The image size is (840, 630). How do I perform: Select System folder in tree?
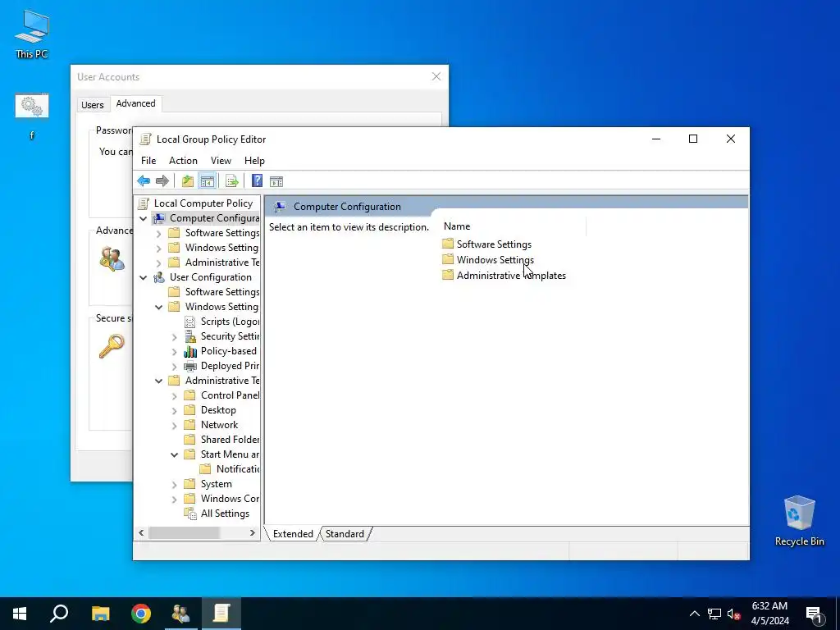point(216,484)
